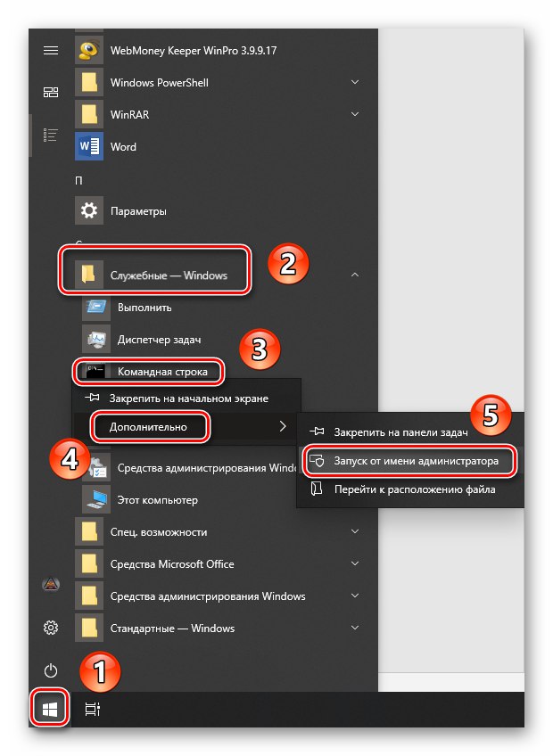The width and height of the screenshot is (553, 756).
Task: Click Средства администрирования label under Служебные
Action: tap(207, 468)
